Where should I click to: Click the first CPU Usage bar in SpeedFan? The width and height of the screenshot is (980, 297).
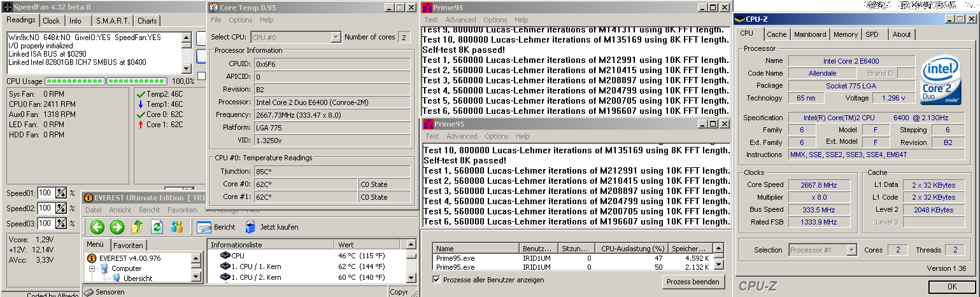click(x=75, y=81)
